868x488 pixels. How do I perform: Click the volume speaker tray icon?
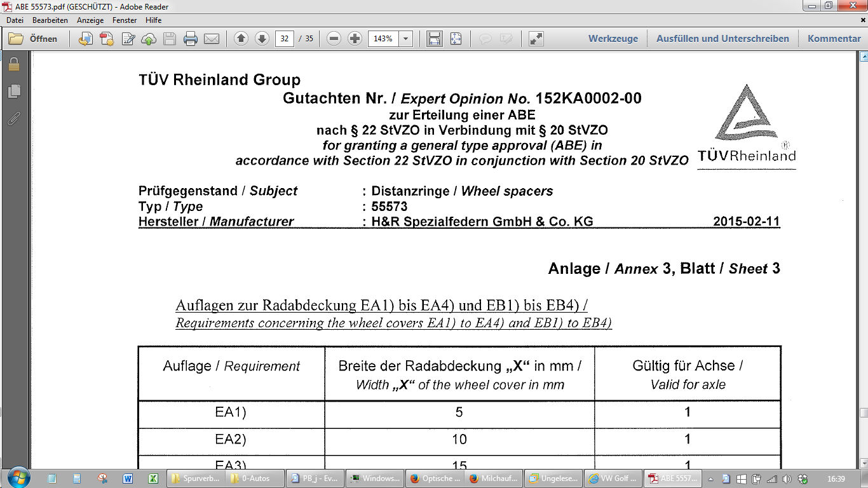[787, 478]
